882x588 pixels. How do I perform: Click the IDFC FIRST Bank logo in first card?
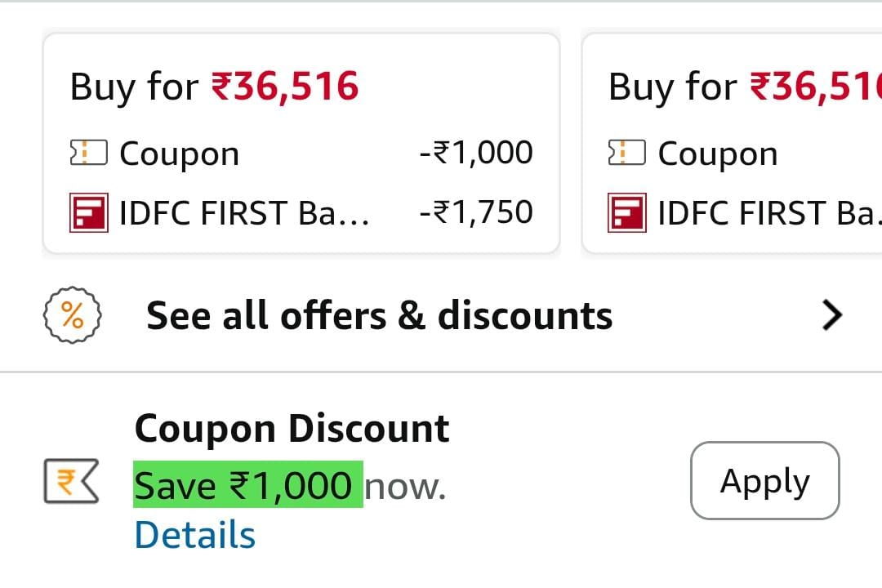click(88, 212)
